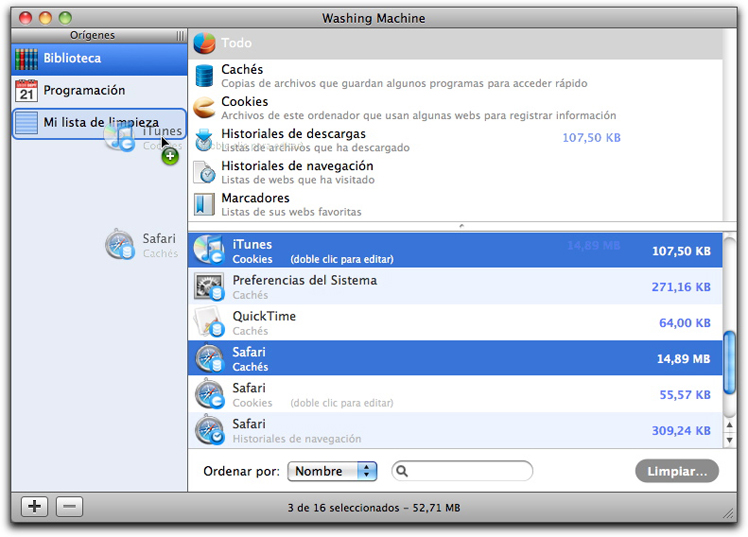Select the Cachés category
This screenshot has height=537, width=748.
pos(457,75)
